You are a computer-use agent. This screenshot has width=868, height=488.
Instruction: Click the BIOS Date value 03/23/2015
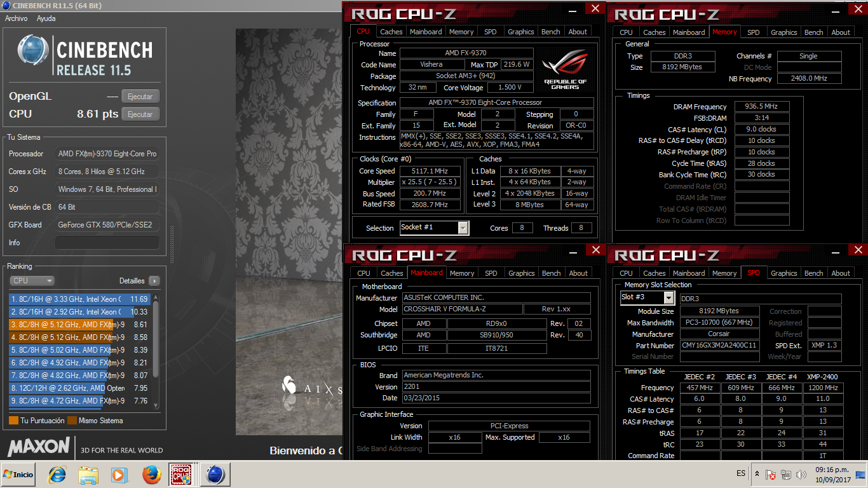[x=496, y=398]
